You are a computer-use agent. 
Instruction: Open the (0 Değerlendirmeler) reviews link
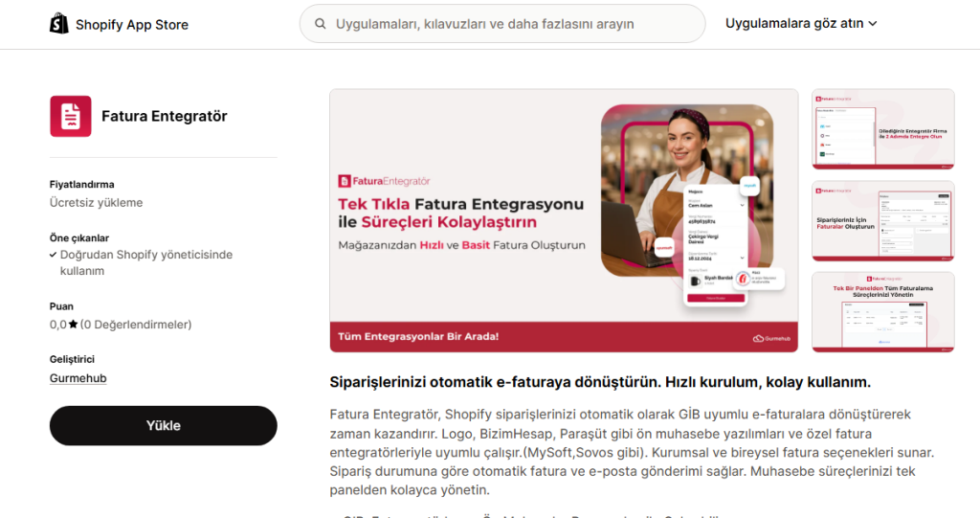point(136,325)
